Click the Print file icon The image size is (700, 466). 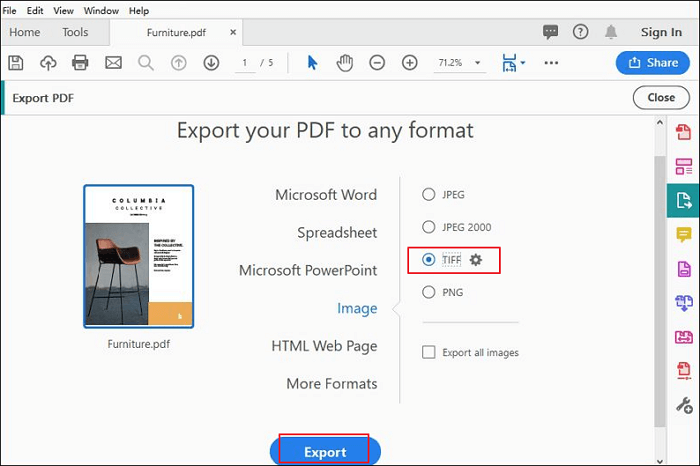tap(80, 63)
